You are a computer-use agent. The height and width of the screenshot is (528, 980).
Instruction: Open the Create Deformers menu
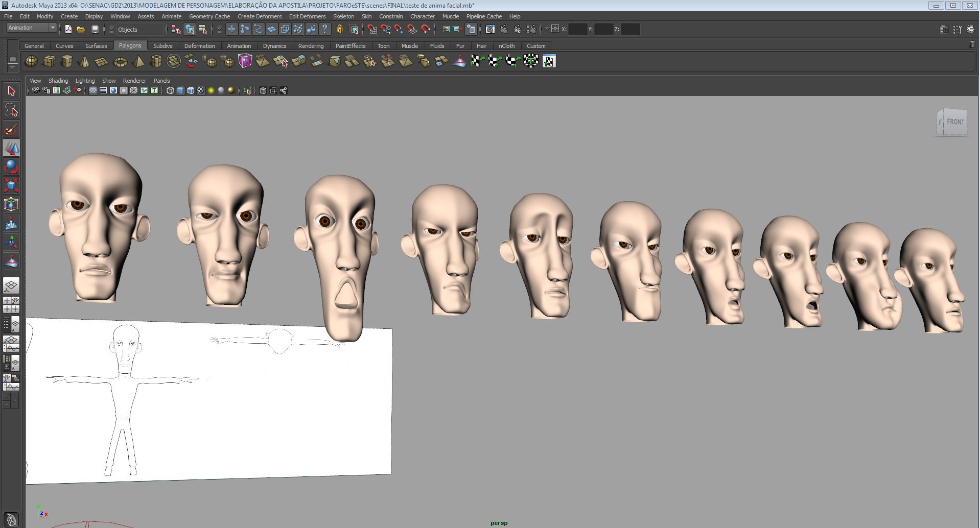pyautogui.click(x=259, y=16)
